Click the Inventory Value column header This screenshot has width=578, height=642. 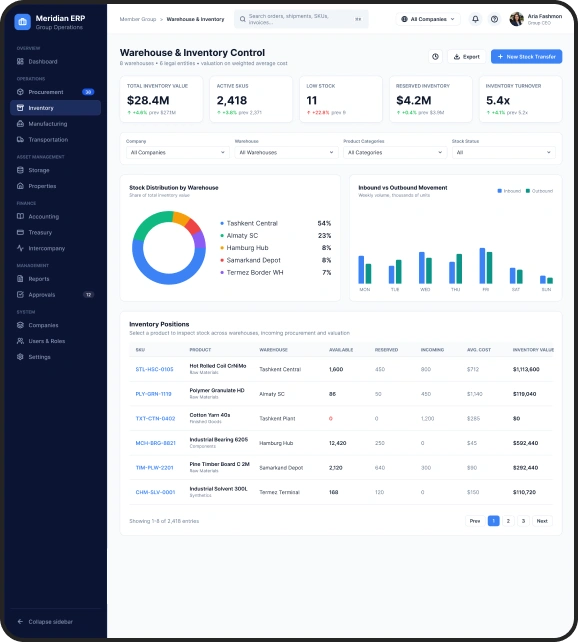pos(533,350)
